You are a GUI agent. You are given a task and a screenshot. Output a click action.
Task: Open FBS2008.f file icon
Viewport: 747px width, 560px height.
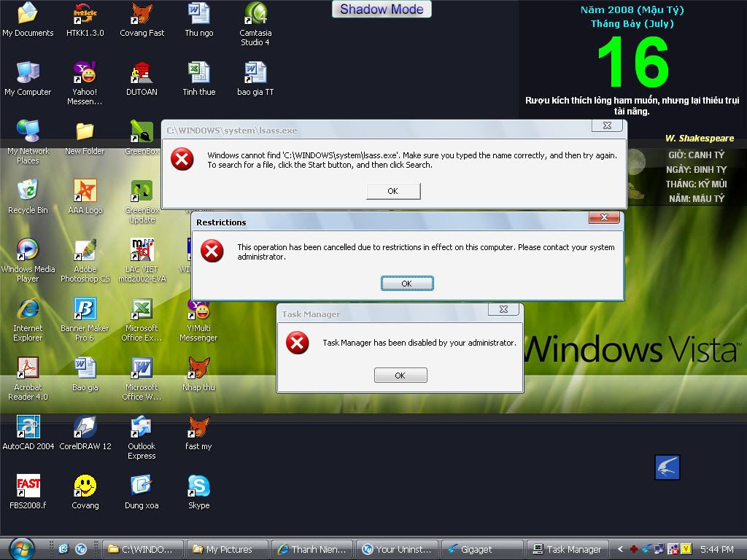28,492
